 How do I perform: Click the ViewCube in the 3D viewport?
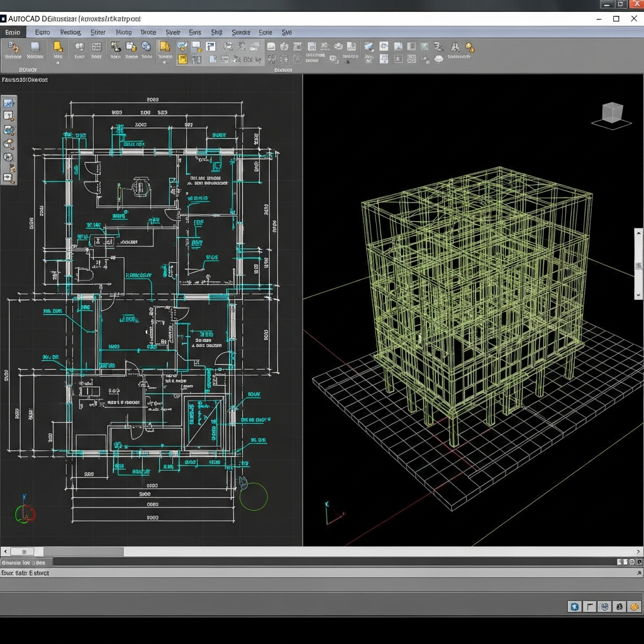coord(612,113)
